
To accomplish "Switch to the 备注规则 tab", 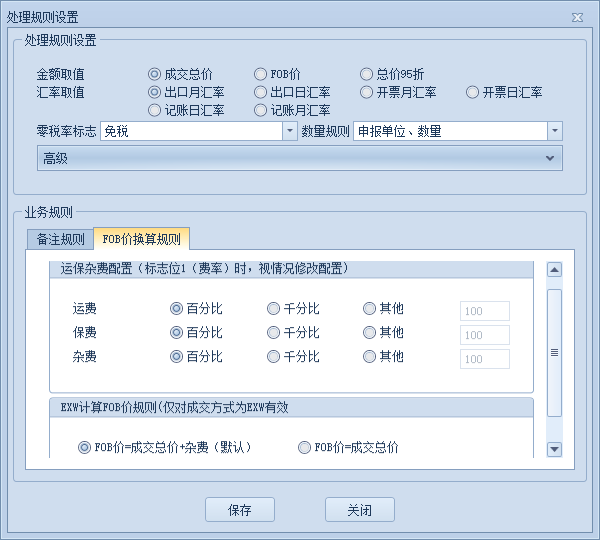I will coord(60,239).
